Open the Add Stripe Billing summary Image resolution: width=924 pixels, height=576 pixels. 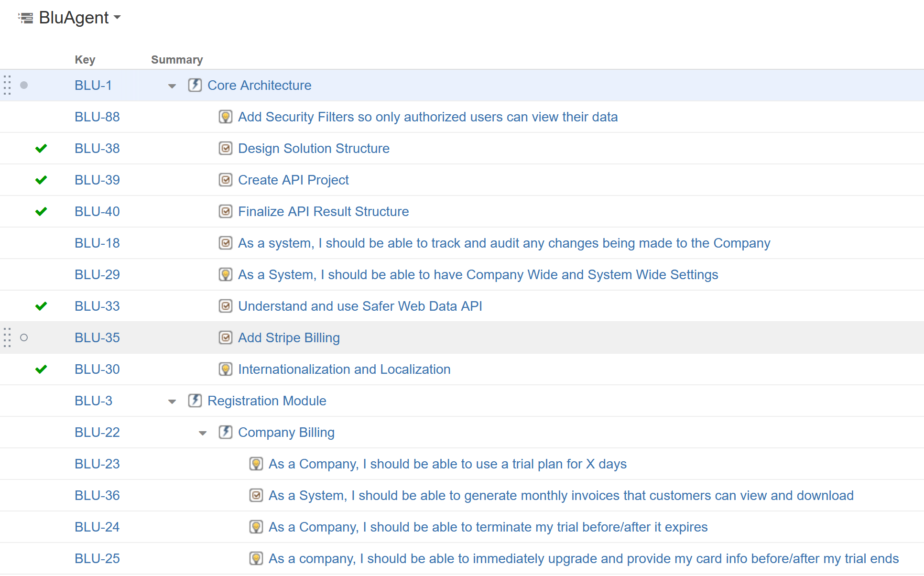289,337
